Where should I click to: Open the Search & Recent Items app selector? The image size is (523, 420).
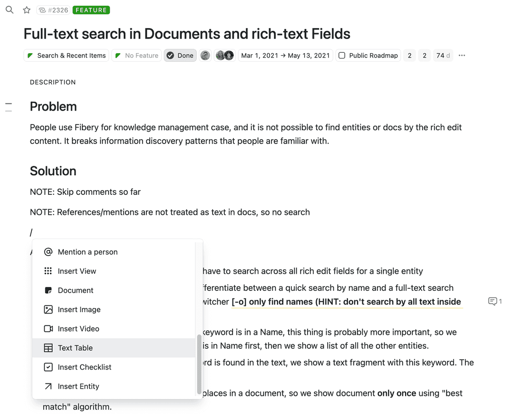click(66, 55)
